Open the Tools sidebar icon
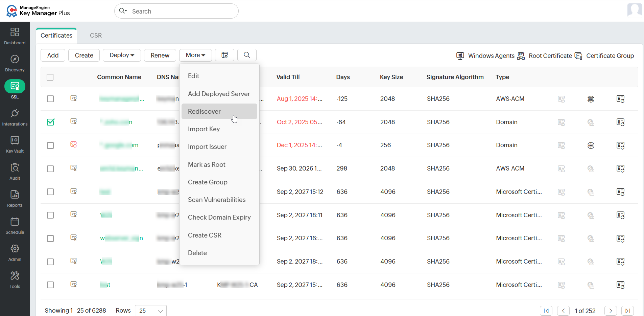This screenshot has width=644, height=316. (x=15, y=276)
